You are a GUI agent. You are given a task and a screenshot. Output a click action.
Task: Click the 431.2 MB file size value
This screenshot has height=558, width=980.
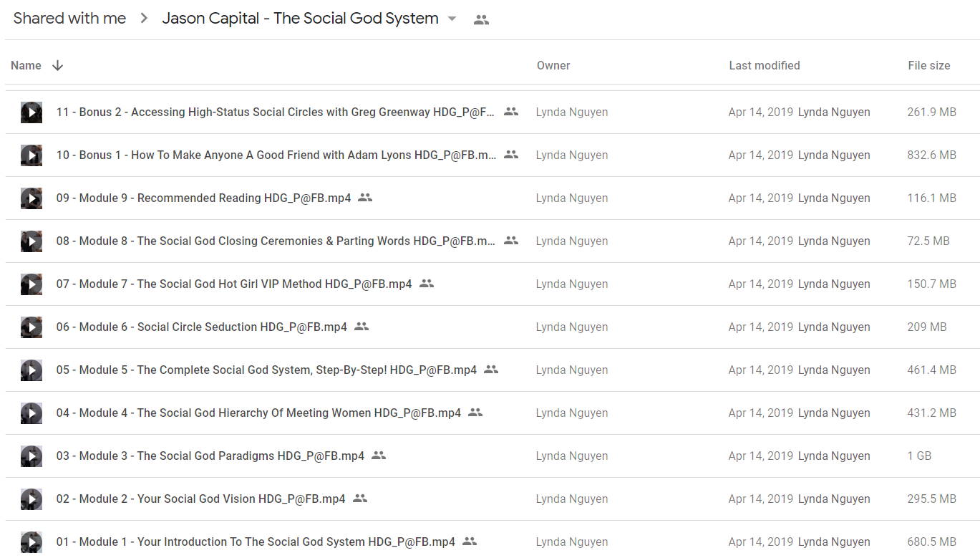point(932,413)
